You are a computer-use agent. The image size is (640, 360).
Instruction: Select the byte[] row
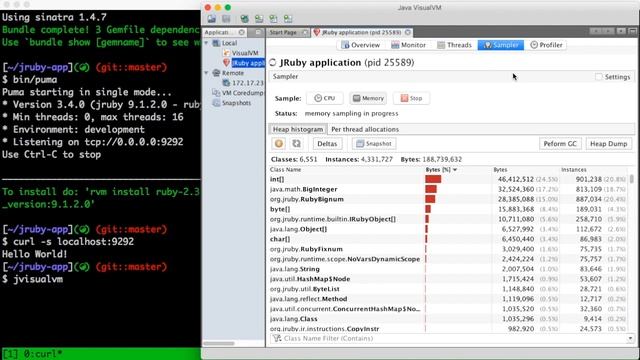(448, 209)
